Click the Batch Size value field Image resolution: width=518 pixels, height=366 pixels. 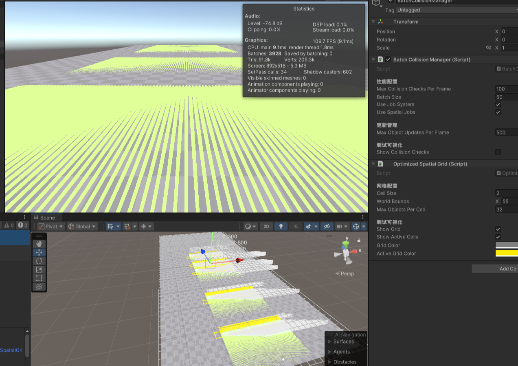[507, 97]
